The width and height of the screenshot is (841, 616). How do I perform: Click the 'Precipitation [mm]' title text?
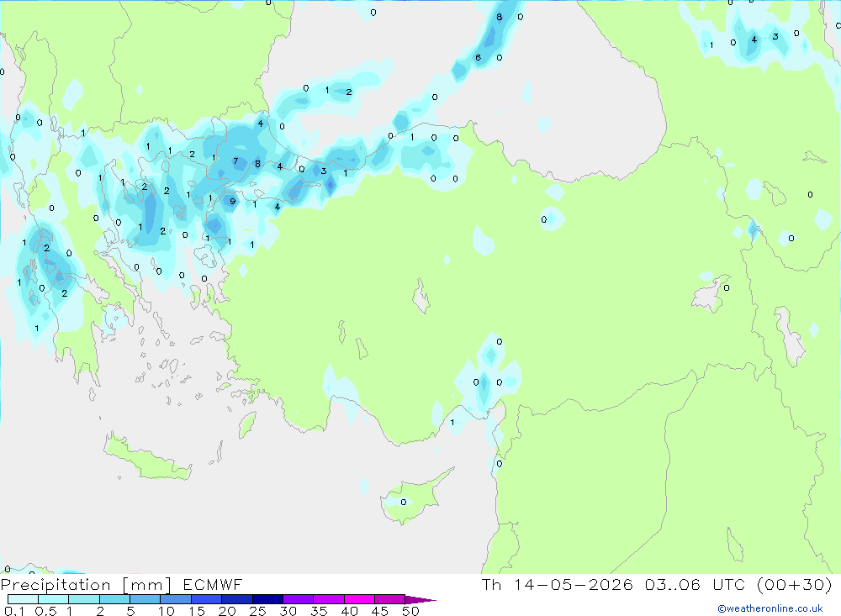point(86,585)
